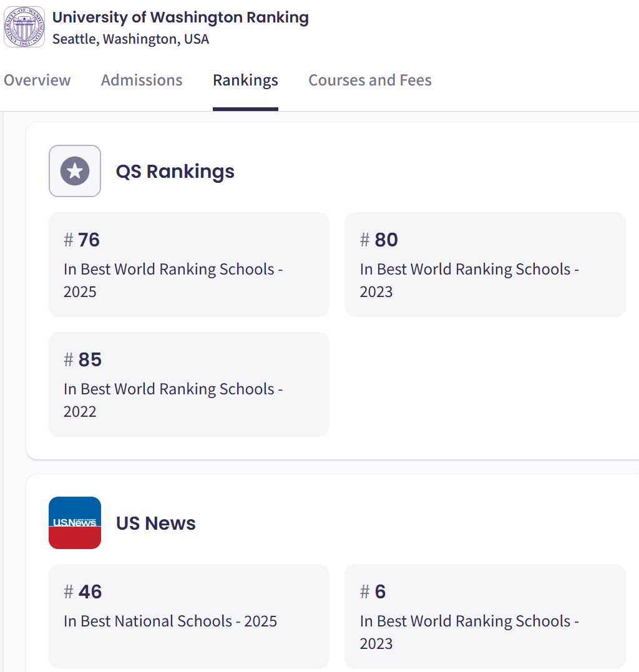This screenshot has width=639, height=672.
Task: Click the number 46 rank value
Action: coord(90,592)
